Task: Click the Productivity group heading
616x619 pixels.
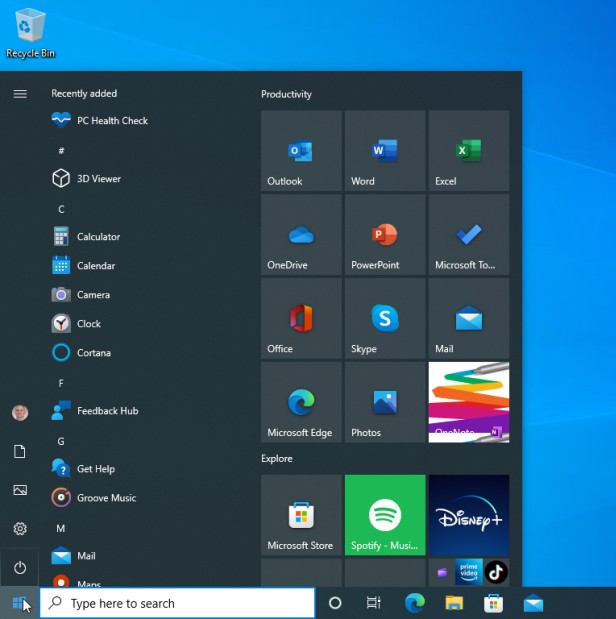Action: pos(286,94)
